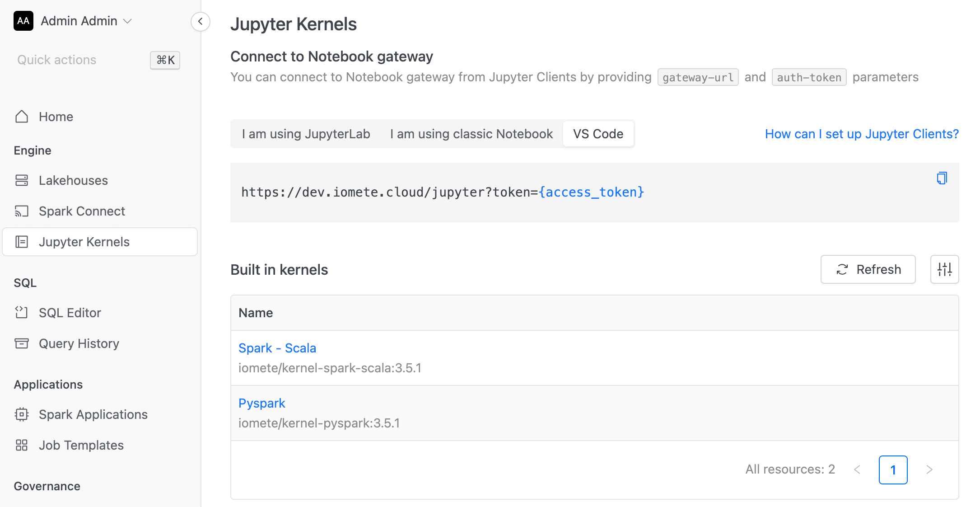This screenshot has width=980, height=507.
Task: Go to Home in the sidebar
Action: [100, 117]
